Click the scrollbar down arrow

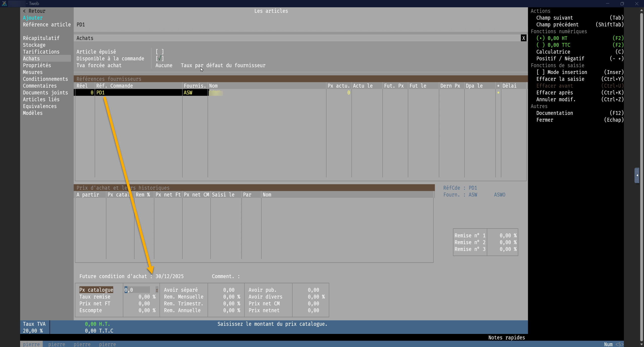tap(641, 344)
